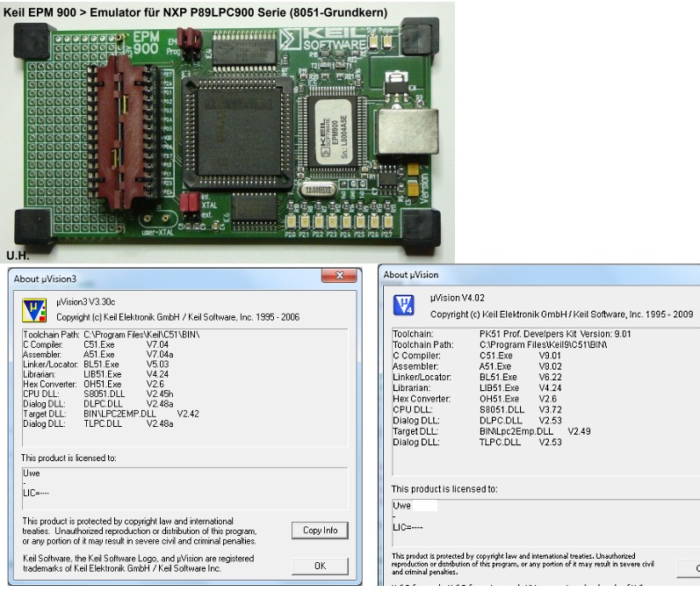This screenshot has height=592, width=700.
Task: Click copyright line ending '1995 - 2009'
Action: coord(561,314)
